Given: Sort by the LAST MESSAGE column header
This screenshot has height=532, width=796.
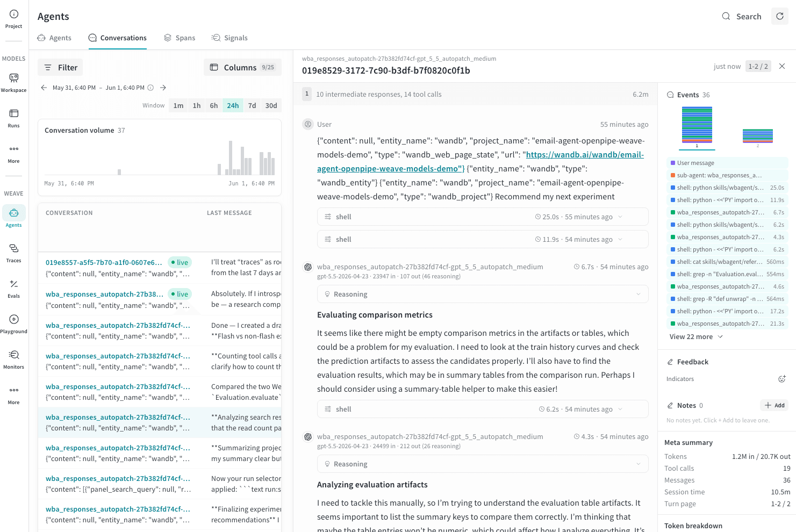Looking at the screenshot, I should click(230, 213).
